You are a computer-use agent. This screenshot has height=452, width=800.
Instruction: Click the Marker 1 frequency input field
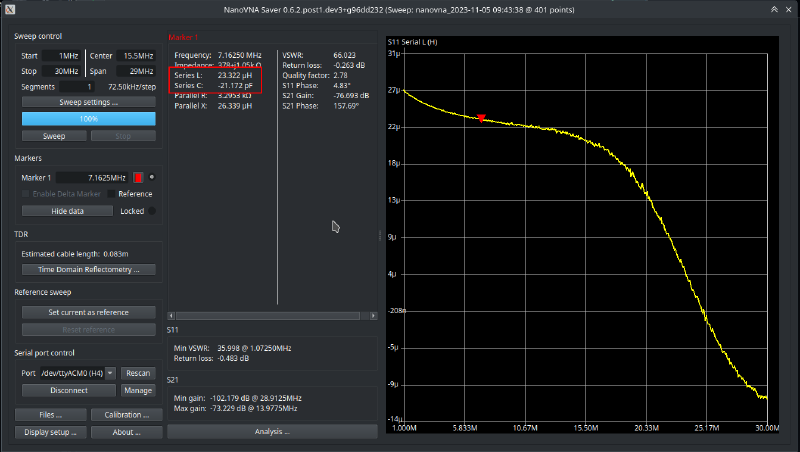click(91, 177)
